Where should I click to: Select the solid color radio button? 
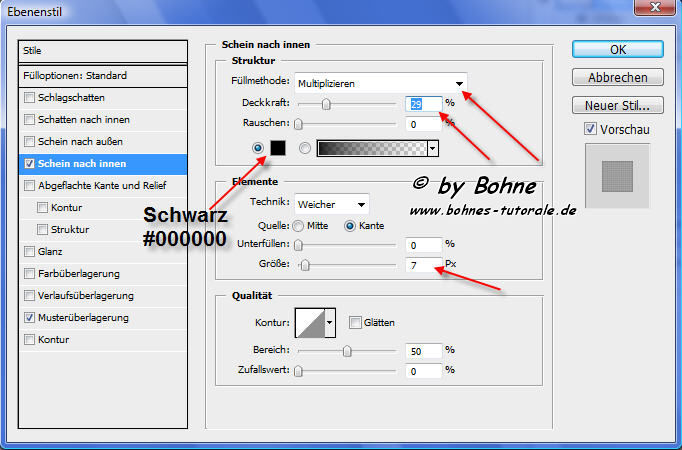pos(260,148)
